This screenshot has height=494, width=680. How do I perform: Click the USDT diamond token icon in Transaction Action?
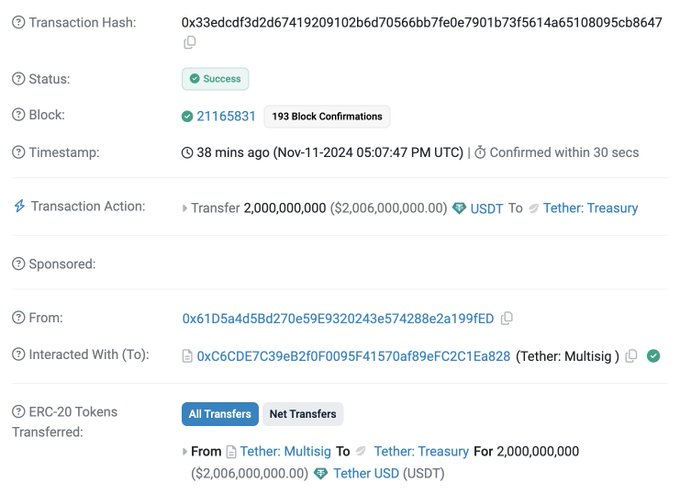click(459, 209)
